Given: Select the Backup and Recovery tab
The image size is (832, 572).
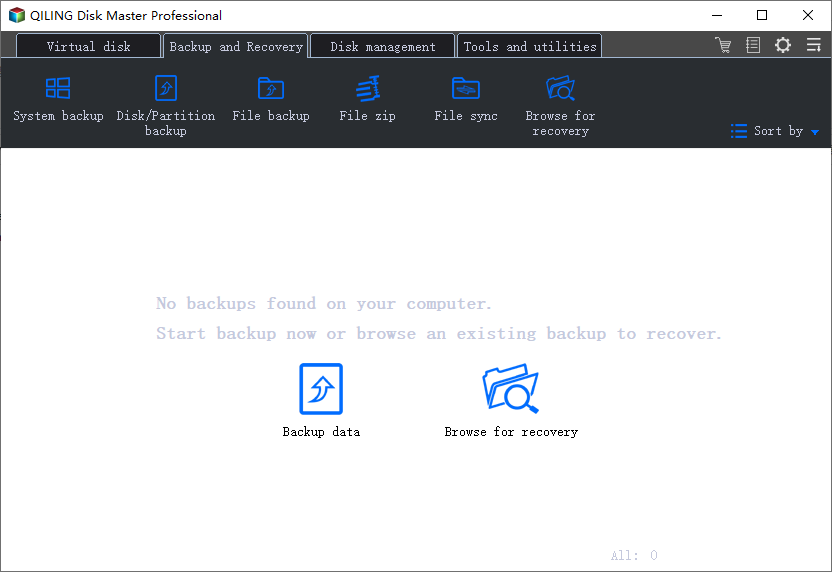Looking at the screenshot, I should click(236, 46).
